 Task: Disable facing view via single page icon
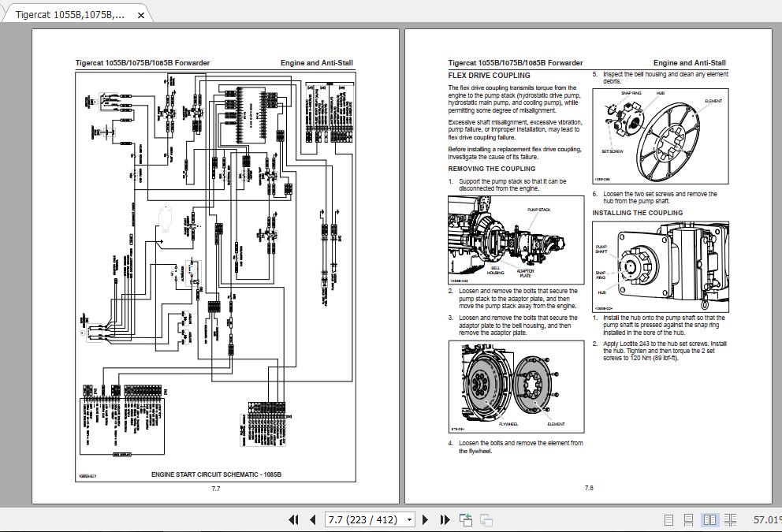(x=668, y=520)
